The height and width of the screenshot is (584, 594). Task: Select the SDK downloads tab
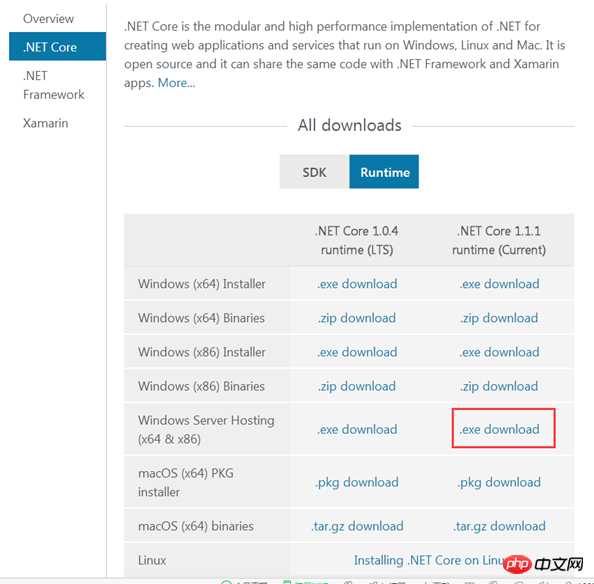[x=314, y=172]
